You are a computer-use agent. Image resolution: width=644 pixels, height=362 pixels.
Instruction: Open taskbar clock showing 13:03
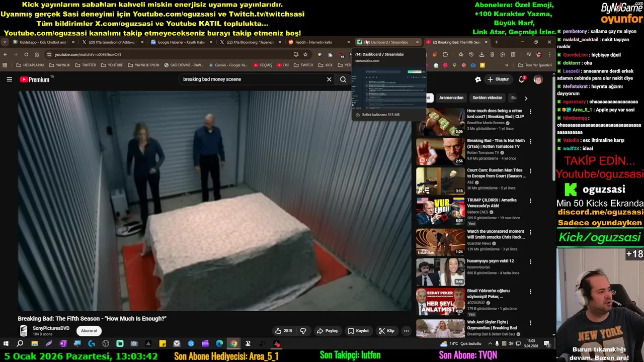point(531,344)
